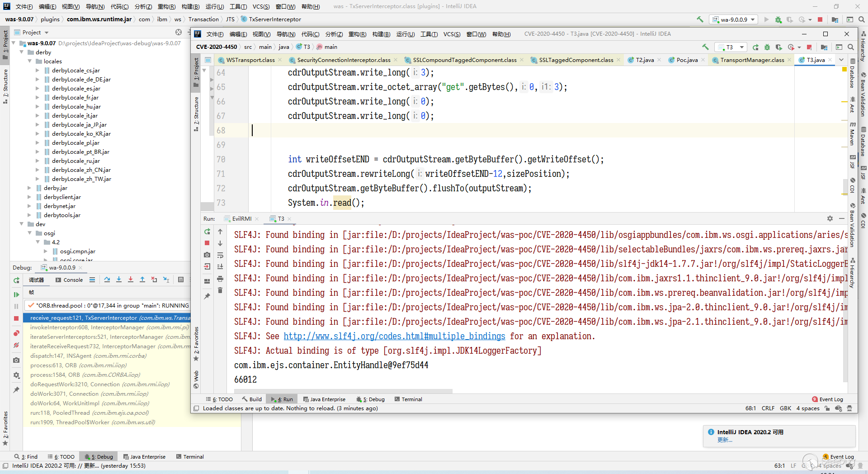Click View Breakpoints icon in Debug sidebar
Viewport: 868px width, 474px height.
point(16,333)
